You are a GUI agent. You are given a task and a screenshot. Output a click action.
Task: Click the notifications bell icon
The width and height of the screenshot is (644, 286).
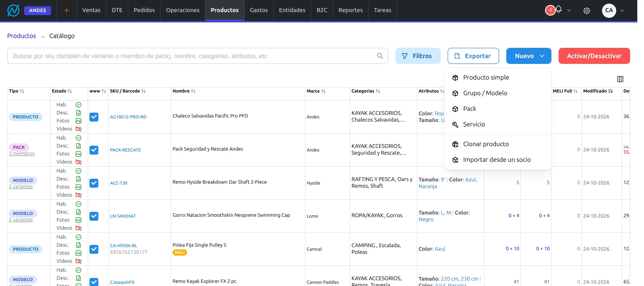coord(559,9)
